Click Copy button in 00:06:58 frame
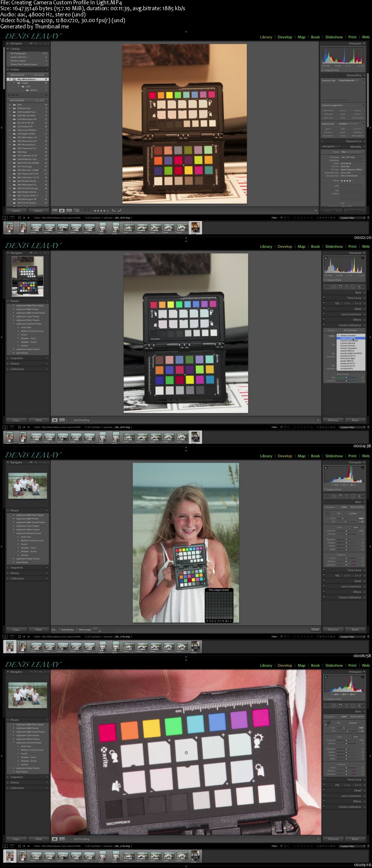 (x=16, y=629)
